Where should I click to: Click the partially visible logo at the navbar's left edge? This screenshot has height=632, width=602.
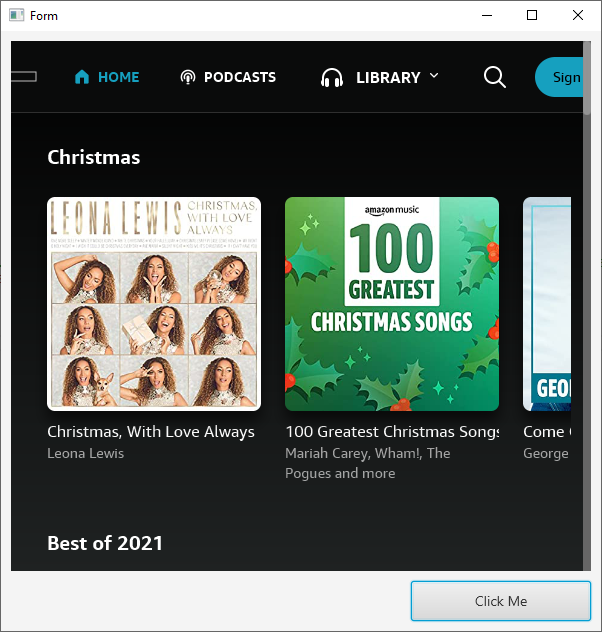pyautogui.click(x=24, y=77)
